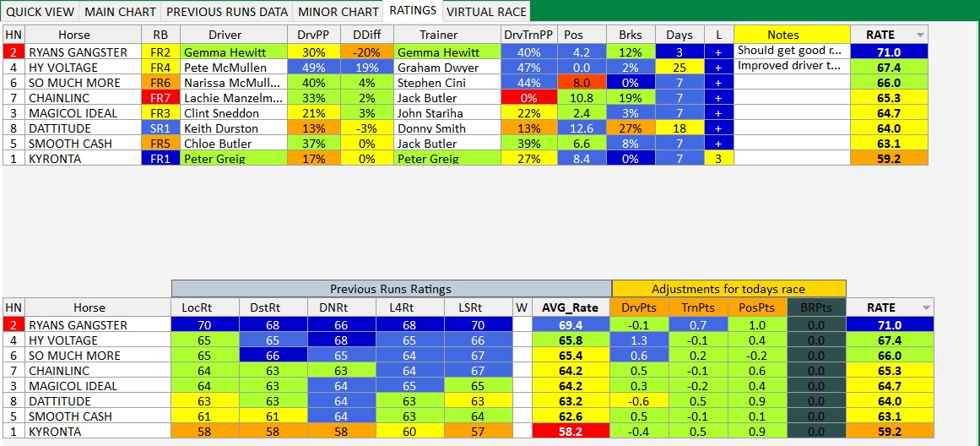
Task: Select the red FR7 barrier cell
Action: [160, 98]
